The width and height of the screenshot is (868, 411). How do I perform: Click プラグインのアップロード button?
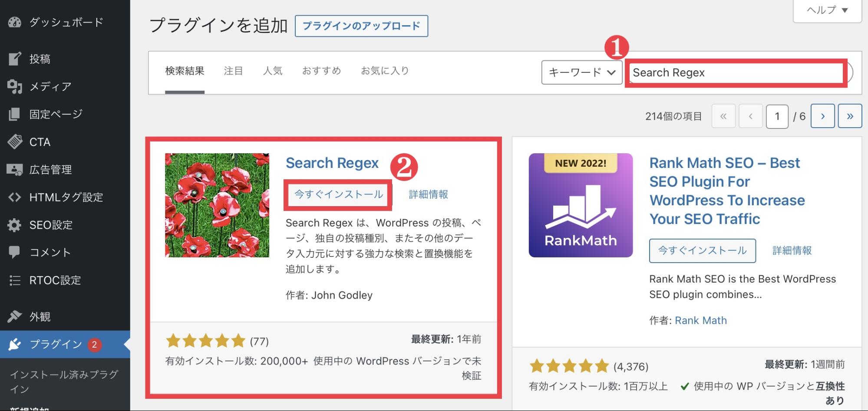click(361, 26)
